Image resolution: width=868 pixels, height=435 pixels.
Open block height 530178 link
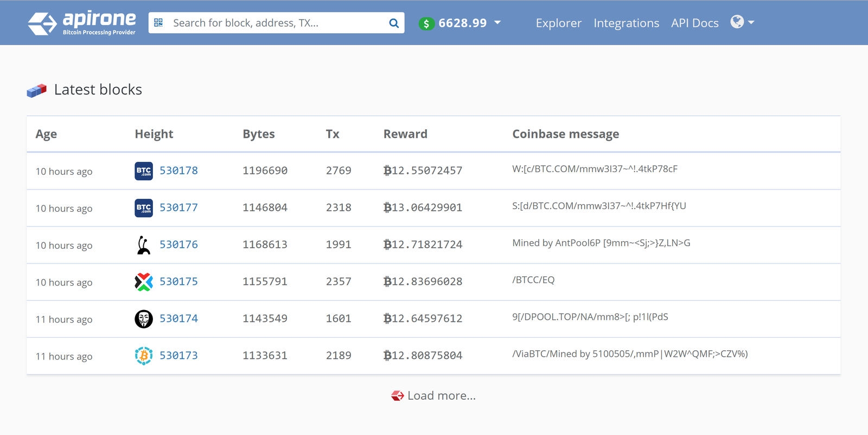(x=178, y=171)
